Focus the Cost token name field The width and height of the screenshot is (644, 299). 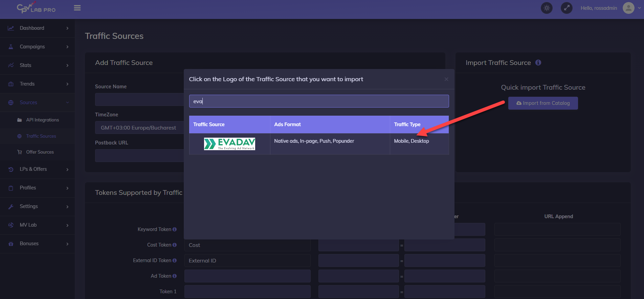pos(247,245)
